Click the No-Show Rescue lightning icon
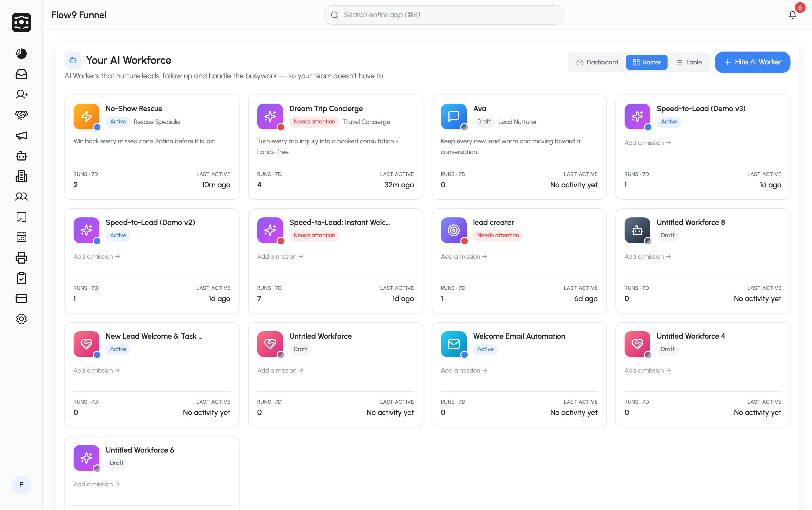Image resolution: width=812 pixels, height=510 pixels. (x=86, y=116)
